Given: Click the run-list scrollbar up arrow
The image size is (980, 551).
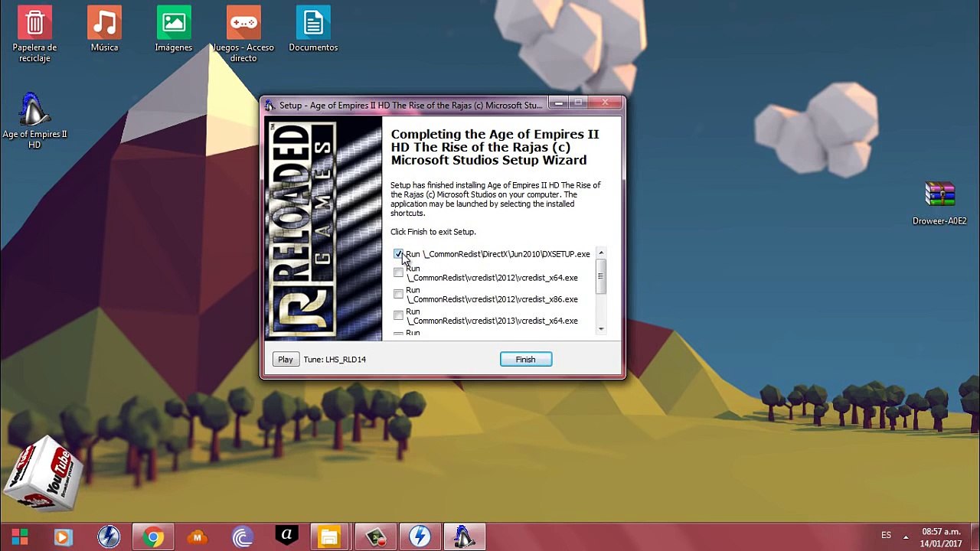Looking at the screenshot, I should 601,253.
